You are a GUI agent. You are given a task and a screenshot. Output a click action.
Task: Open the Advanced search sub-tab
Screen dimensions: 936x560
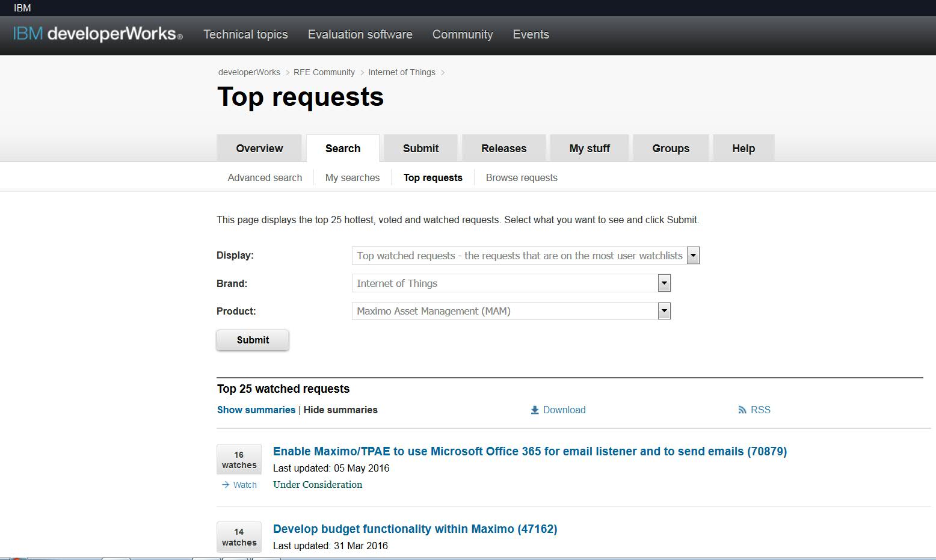pyautogui.click(x=265, y=177)
